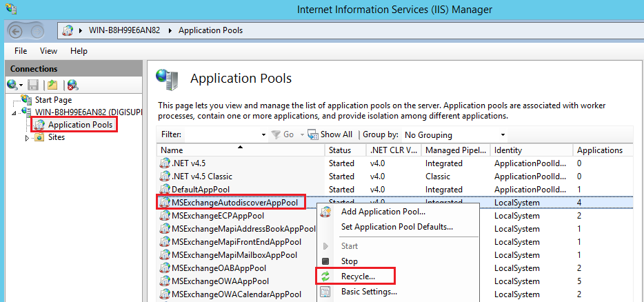Collapse the WIN-B8H99E6AN82 server node
The width and height of the screenshot is (644, 302).
(16, 112)
